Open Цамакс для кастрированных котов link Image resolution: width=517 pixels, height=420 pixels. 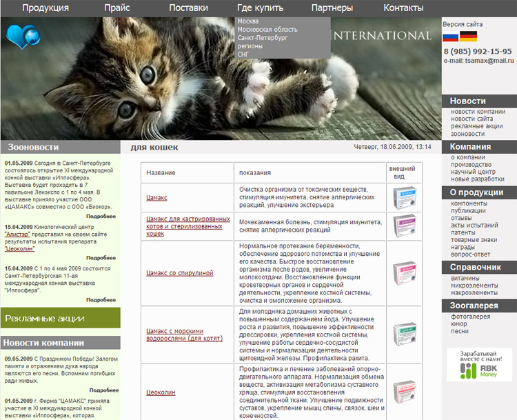coord(188,226)
